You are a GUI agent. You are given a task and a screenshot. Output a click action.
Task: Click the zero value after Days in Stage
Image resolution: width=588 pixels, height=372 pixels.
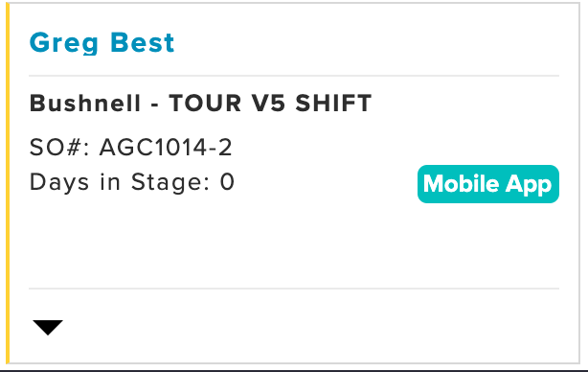point(227,181)
